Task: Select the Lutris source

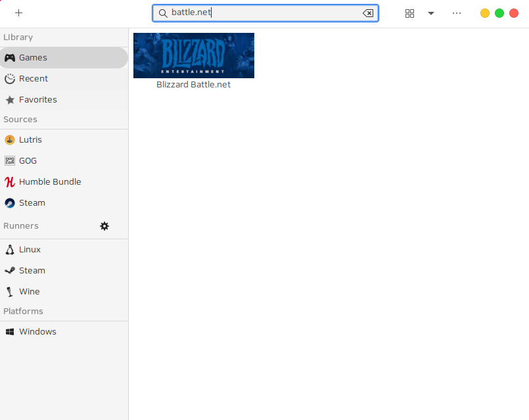Action: point(30,140)
